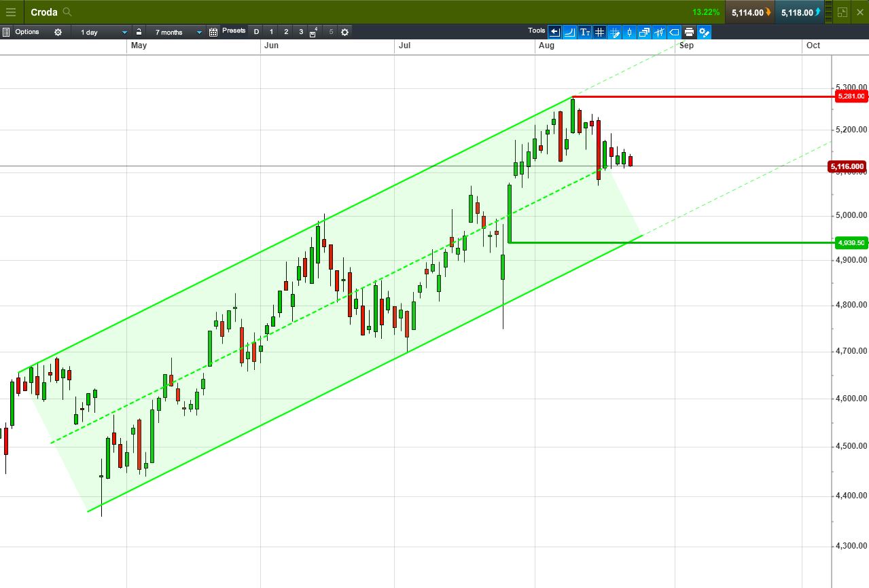Pop out chart with detach window icon
This screenshot has width=869, height=588.
coord(843,12)
